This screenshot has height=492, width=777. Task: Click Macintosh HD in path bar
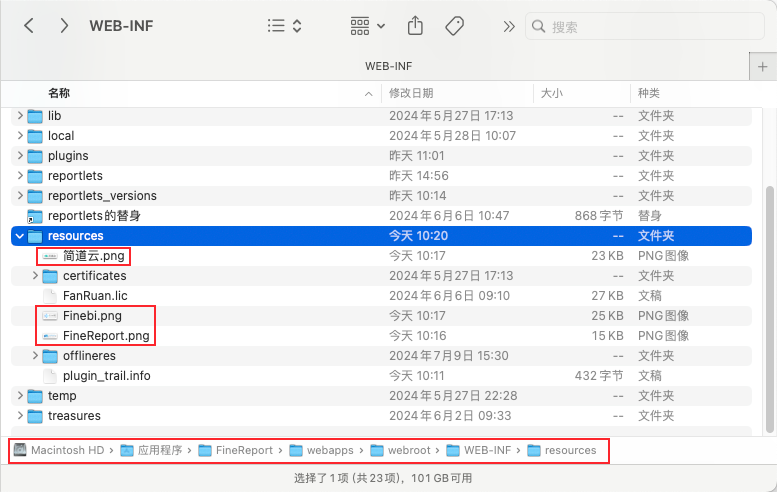pos(59,450)
